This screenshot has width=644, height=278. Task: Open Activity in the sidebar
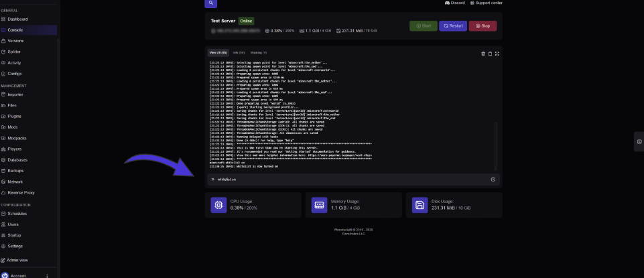[11, 63]
